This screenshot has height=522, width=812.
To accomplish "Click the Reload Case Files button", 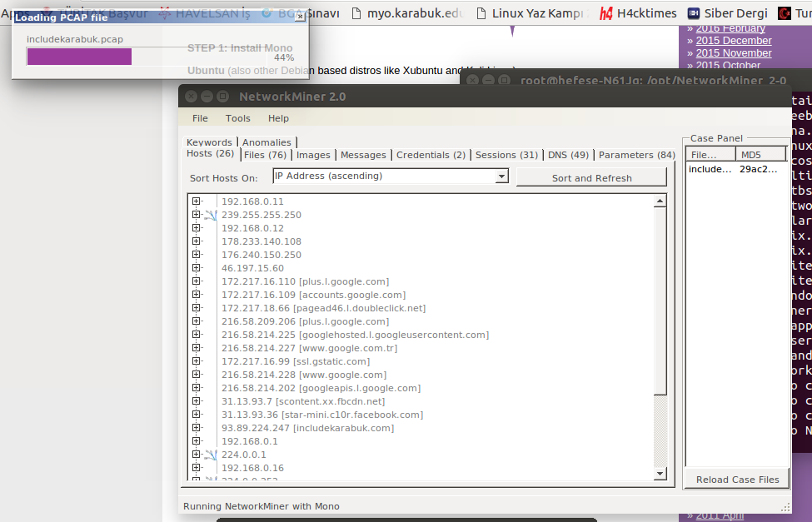I will 737,479.
